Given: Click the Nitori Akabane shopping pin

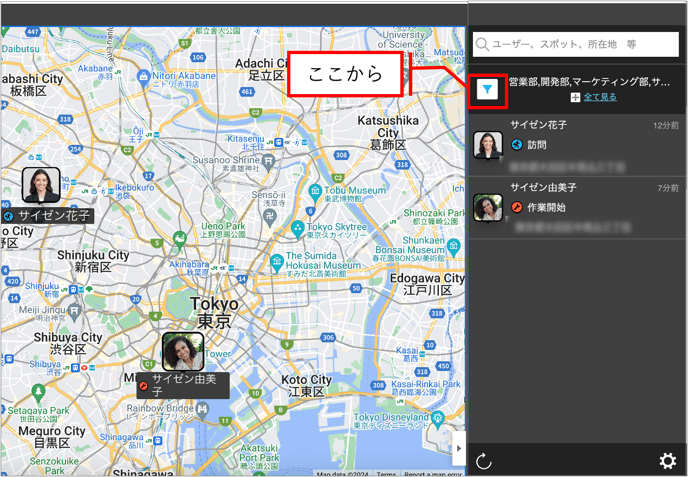Looking at the screenshot, I should (x=143, y=78).
